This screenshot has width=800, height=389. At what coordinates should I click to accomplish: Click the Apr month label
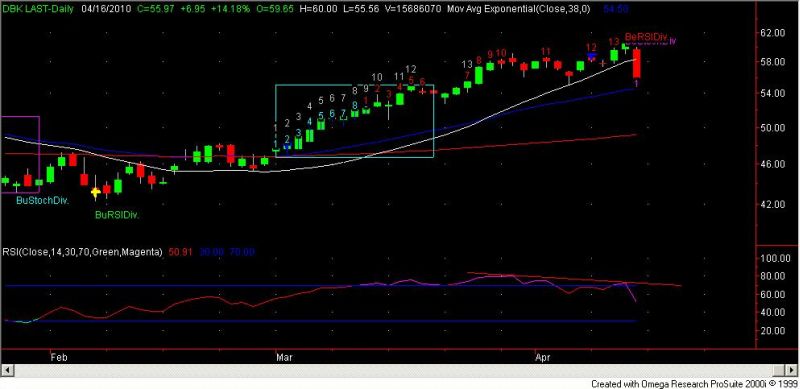point(543,357)
